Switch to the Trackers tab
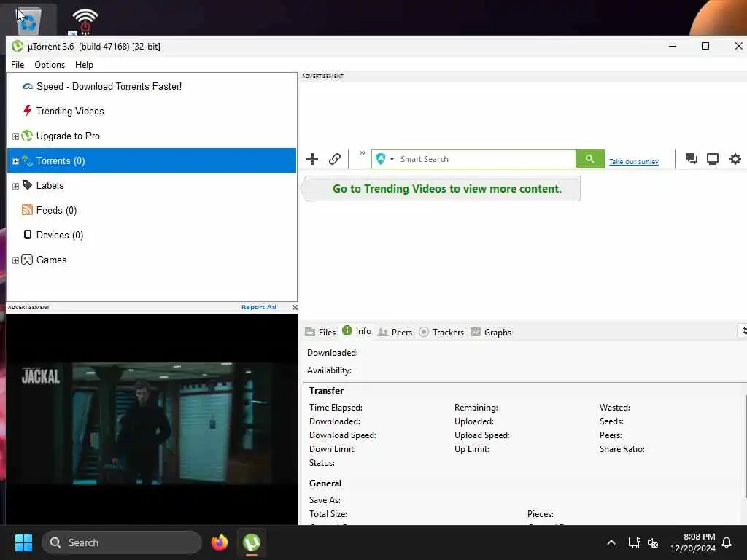This screenshot has height=560, width=747. tap(441, 332)
